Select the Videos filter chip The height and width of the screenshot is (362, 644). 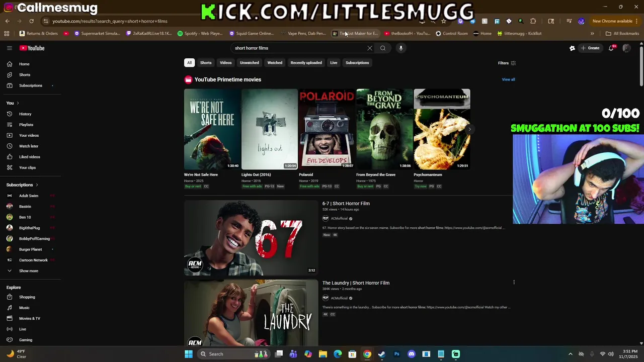click(x=225, y=63)
